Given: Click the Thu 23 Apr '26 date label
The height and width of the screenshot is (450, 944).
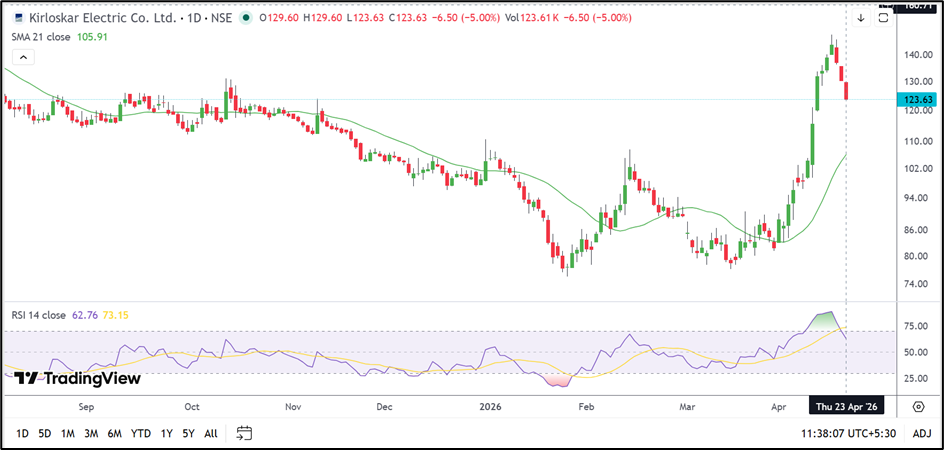Looking at the screenshot, I should click(847, 407).
